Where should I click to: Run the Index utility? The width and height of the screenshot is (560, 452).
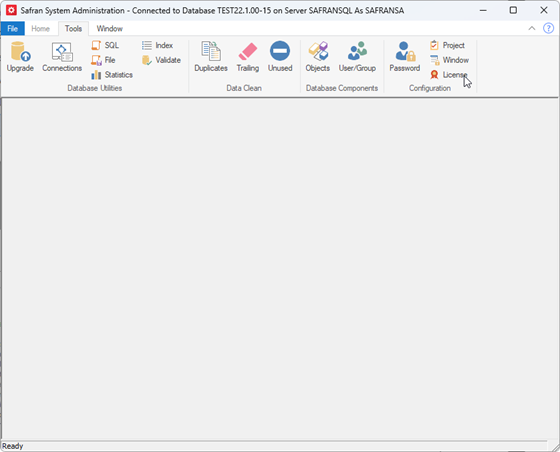coord(158,45)
